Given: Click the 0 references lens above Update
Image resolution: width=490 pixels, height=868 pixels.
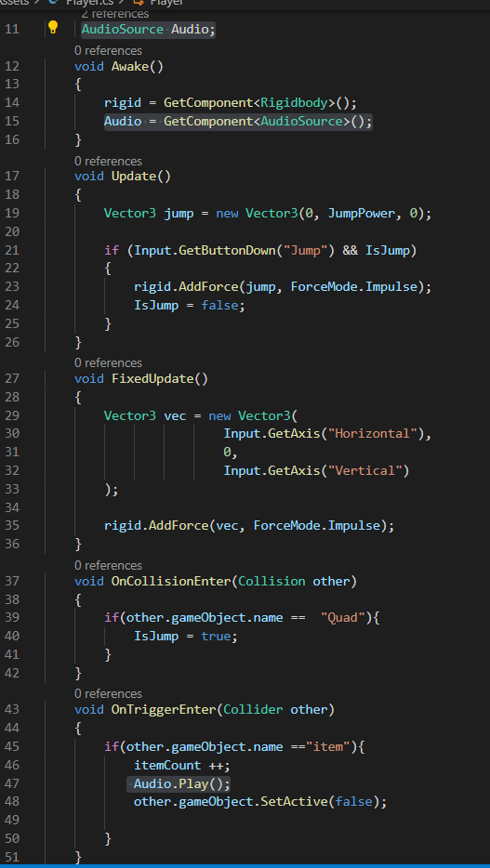Looking at the screenshot, I should 109,161.
